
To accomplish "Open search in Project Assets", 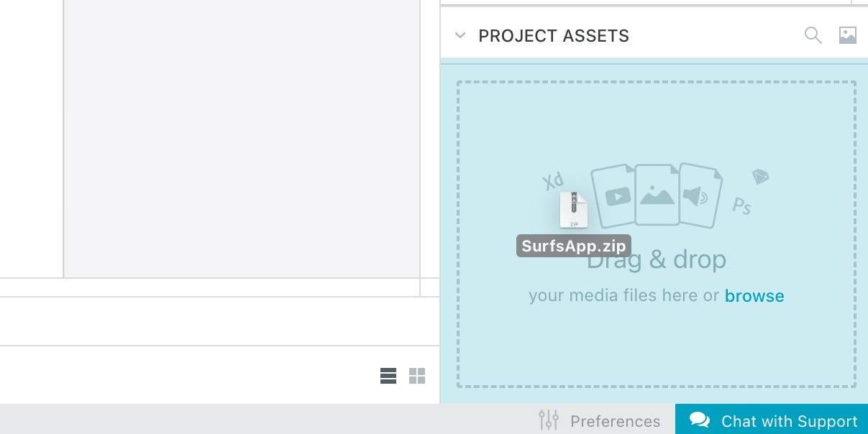I will tap(813, 35).
